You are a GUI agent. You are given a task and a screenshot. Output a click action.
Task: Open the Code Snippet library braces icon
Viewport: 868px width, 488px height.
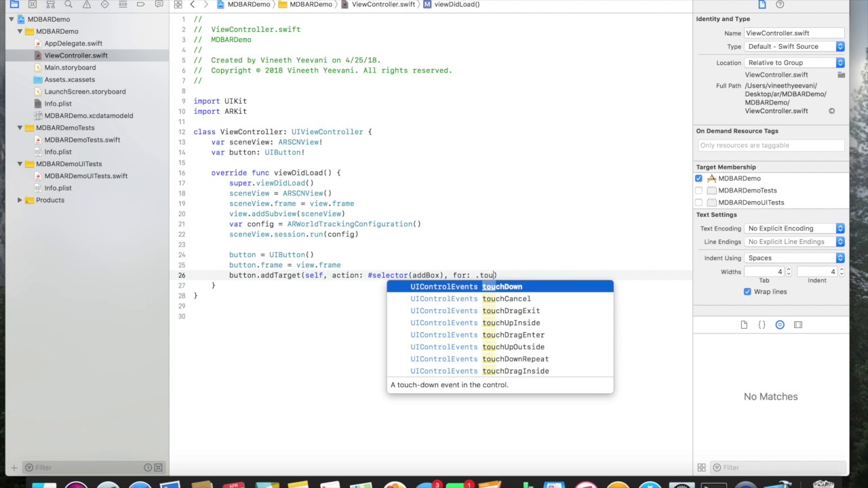point(762,325)
